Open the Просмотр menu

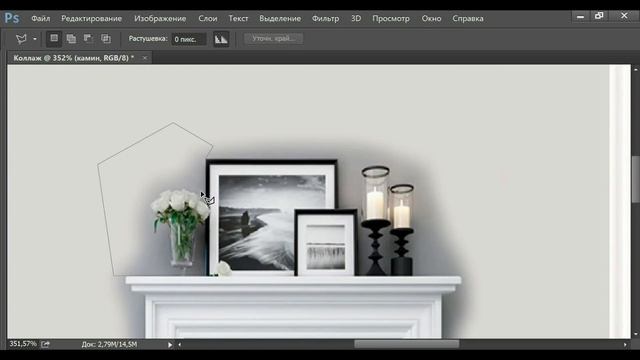click(391, 18)
